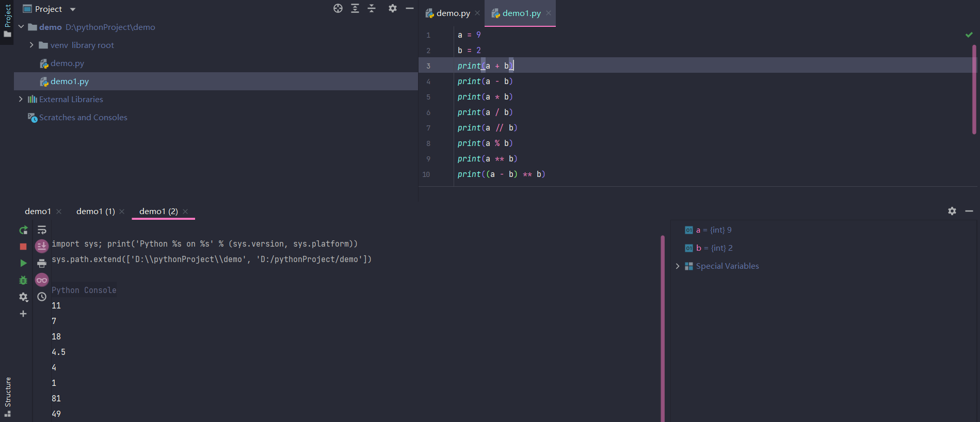
Task: Click the Collapse All icon in Project panel
Action: pos(372,8)
